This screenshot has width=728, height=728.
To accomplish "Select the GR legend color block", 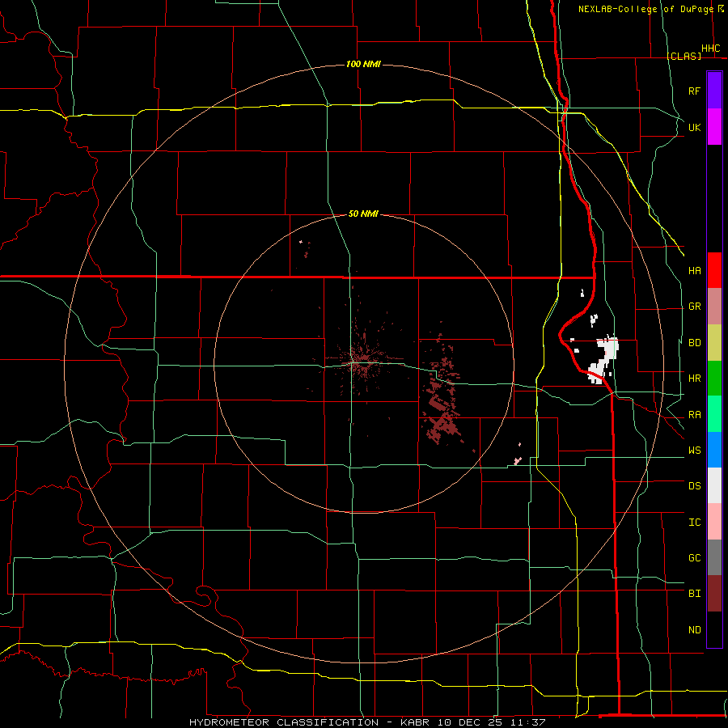I will pyautogui.click(x=714, y=307).
